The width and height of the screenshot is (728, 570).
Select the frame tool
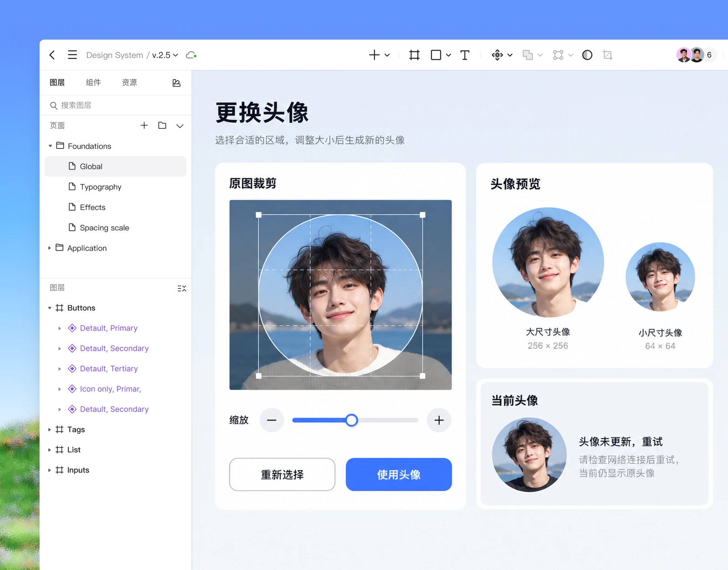[x=415, y=55]
